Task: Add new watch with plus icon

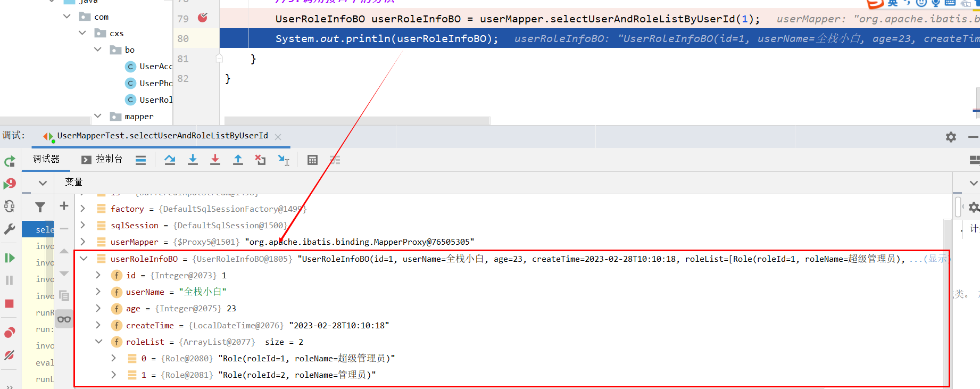Action: 64,206
